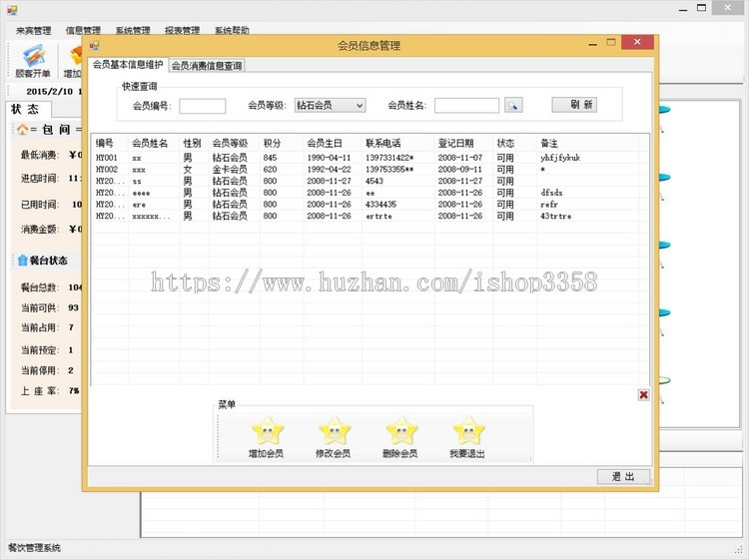The image size is (749, 560).
Task: Click the 餐台状态 blue icon in left panel
Action: tap(22, 261)
